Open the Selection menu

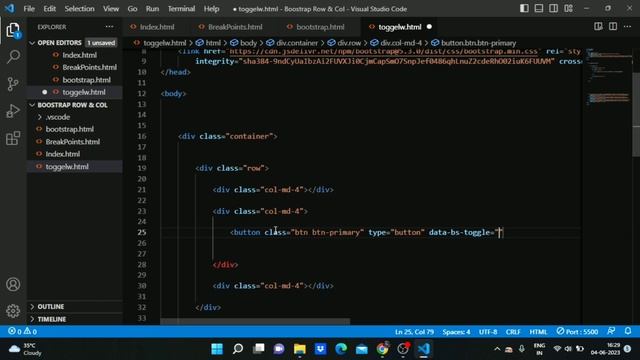tap(79, 9)
